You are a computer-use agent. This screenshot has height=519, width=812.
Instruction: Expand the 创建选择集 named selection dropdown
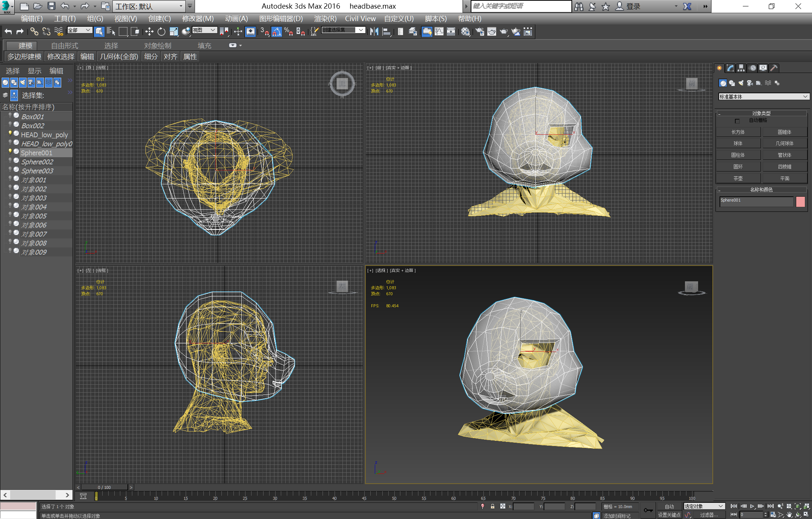click(x=361, y=30)
